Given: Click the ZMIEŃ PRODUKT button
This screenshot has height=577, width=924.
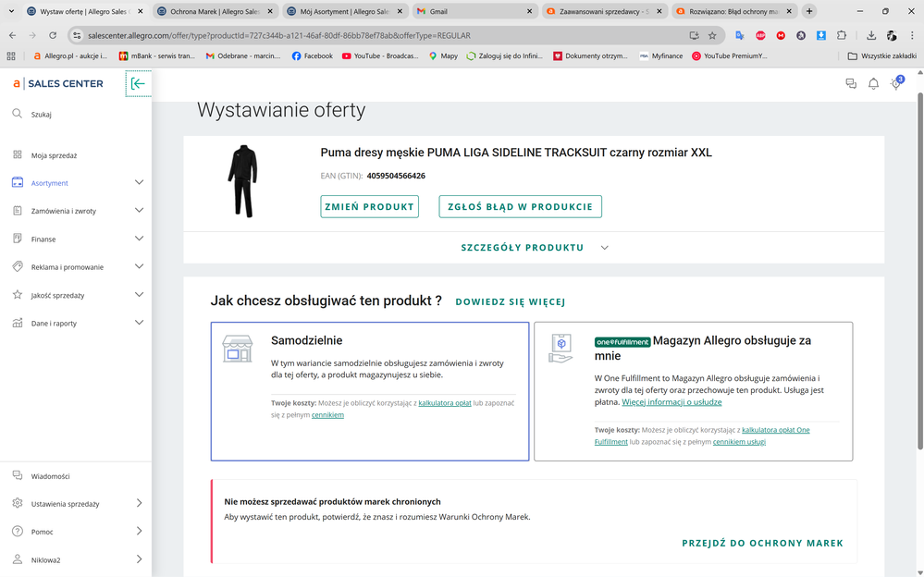Looking at the screenshot, I should pyautogui.click(x=369, y=207).
